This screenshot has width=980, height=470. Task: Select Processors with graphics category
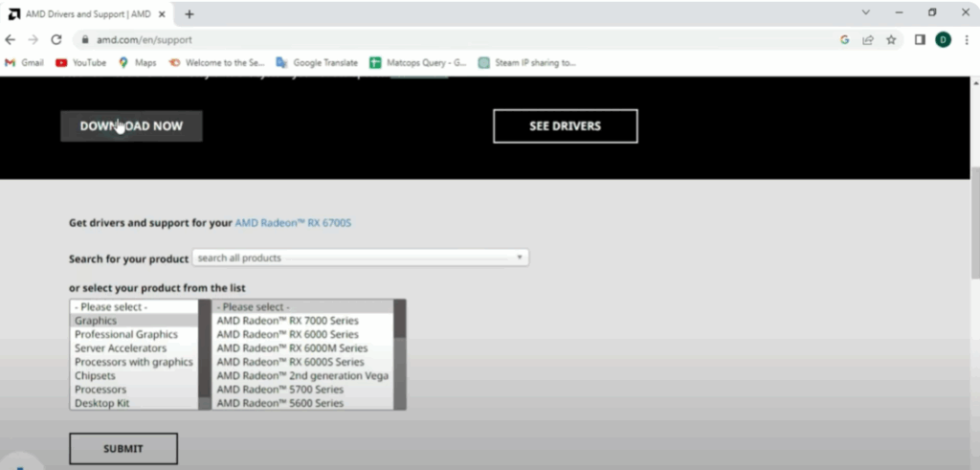click(134, 362)
